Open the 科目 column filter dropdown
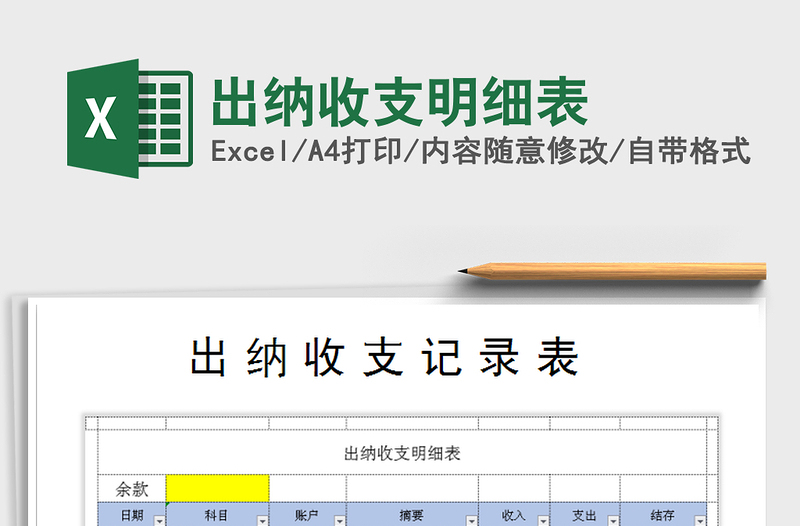This screenshot has width=800, height=526. click(x=263, y=520)
